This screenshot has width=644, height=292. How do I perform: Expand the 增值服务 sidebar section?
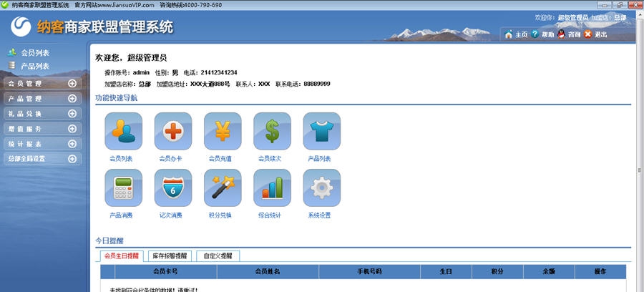[x=43, y=129]
